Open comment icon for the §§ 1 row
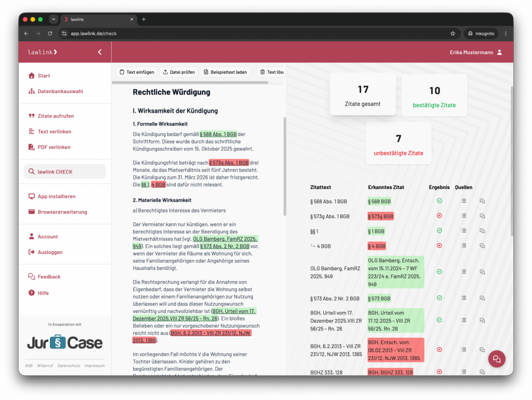The width and height of the screenshot is (532, 400). click(x=482, y=231)
